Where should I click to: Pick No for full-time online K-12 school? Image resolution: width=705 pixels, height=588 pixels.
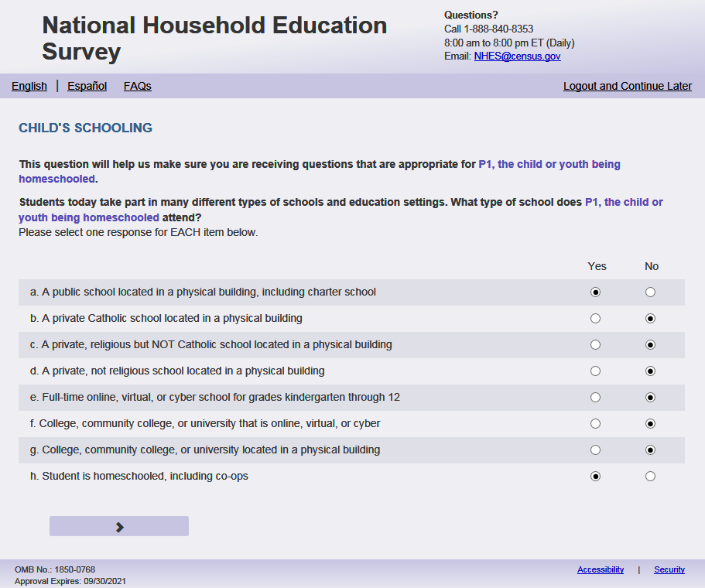(x=650, y=398)
